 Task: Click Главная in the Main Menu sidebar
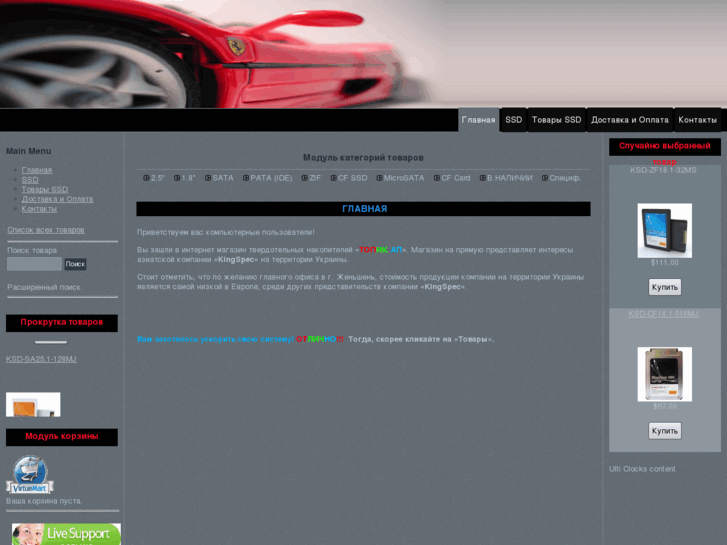click(37, 170)
